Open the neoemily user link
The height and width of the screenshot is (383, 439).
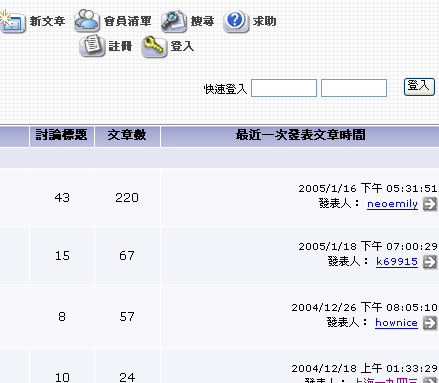tap(392, 204)
